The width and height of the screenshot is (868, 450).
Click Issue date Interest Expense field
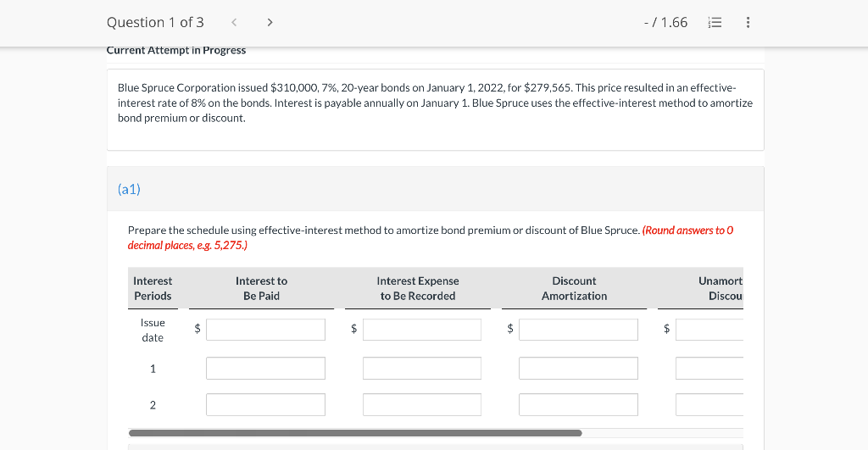pyautogui.click(x=422, y=330)
